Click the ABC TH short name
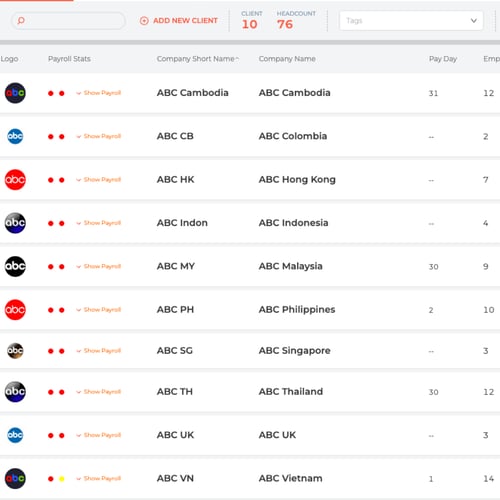Viewport: 500px width, 500px height. coord(175,391)
